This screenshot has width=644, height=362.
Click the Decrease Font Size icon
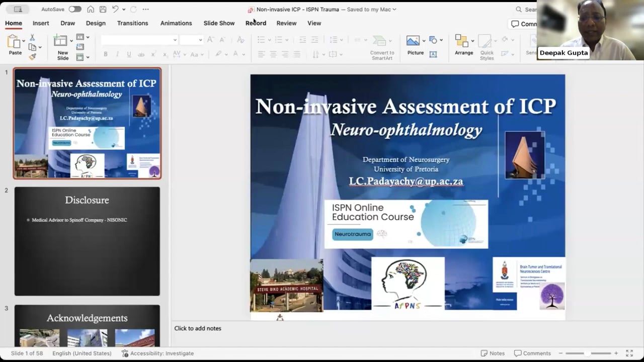(222, 40)
